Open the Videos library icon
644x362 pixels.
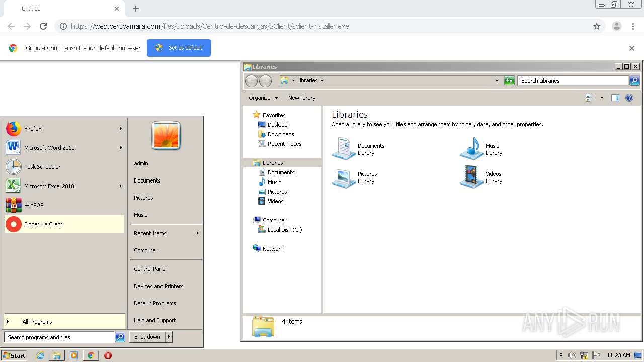pyautogui.click(x=471, y=177)
